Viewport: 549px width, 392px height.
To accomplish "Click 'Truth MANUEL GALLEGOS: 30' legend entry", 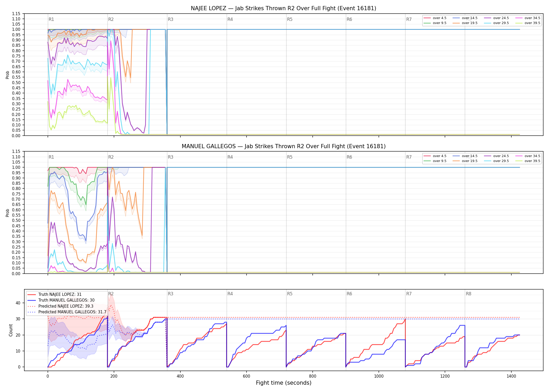I will click(61, 300).
